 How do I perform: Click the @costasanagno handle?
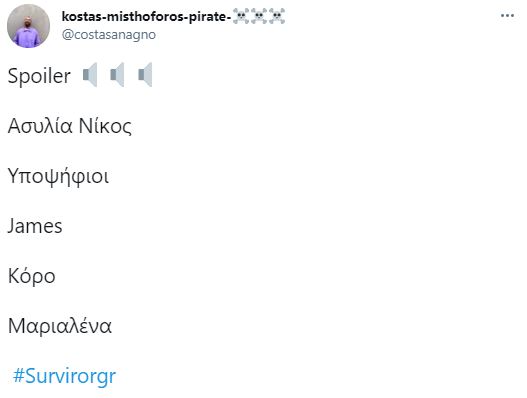109,35
